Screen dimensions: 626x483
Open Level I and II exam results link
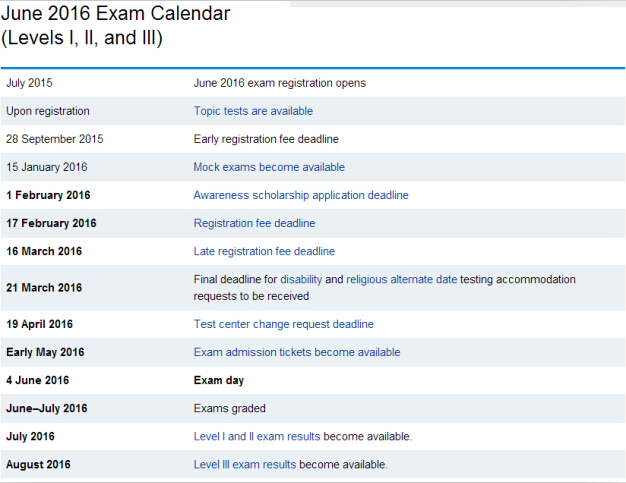(256, 436)
